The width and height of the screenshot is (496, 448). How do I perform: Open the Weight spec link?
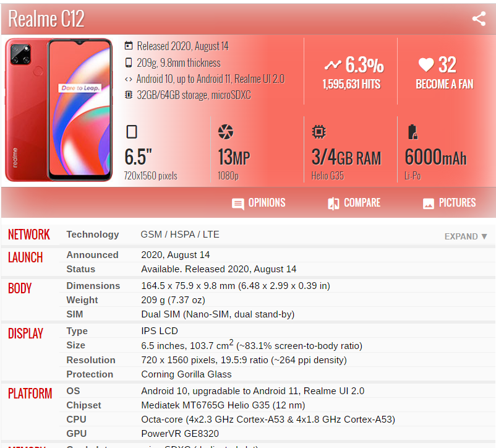(82, 300)
